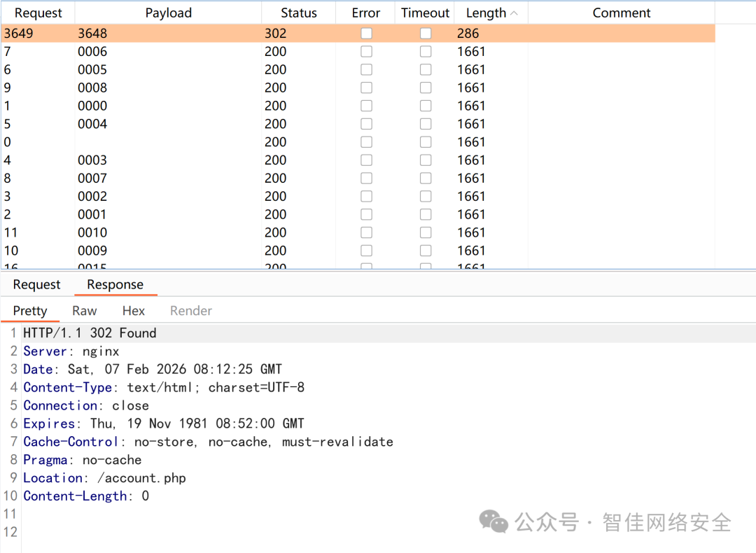Sort by the Request column header
The width and height of the screenshot is (756, 553).
[38, 12]
